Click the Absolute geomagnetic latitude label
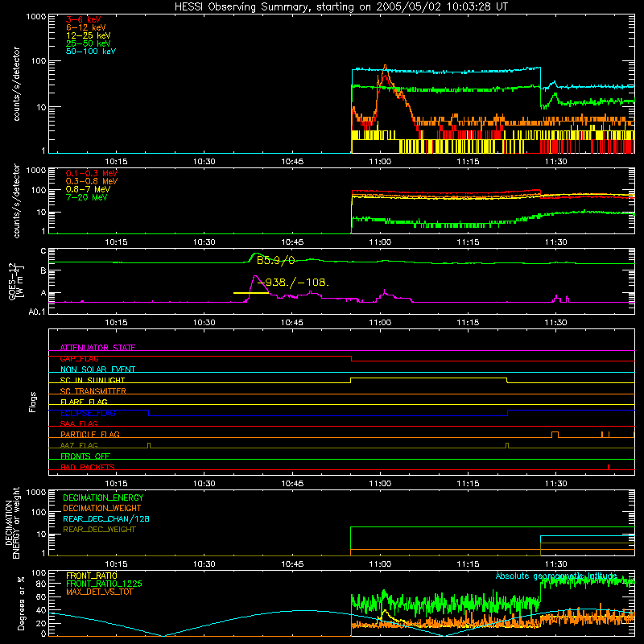 pos(556,576)
